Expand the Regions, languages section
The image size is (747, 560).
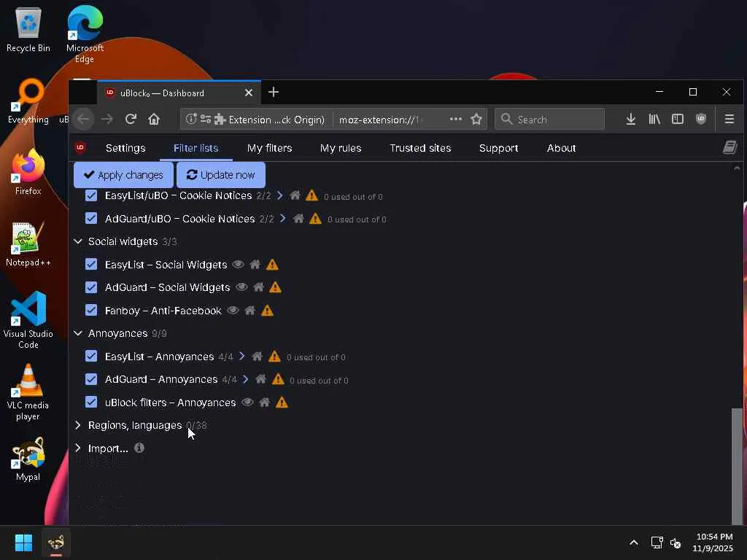tap(77, 425)
